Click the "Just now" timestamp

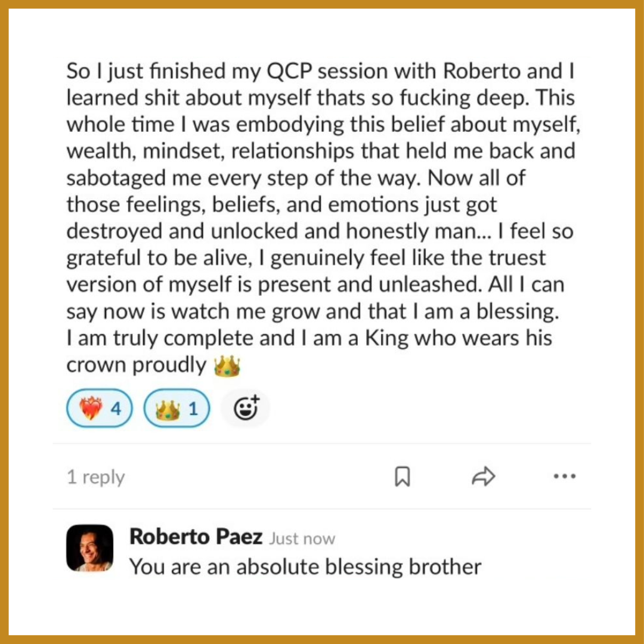tap(302, 539)
